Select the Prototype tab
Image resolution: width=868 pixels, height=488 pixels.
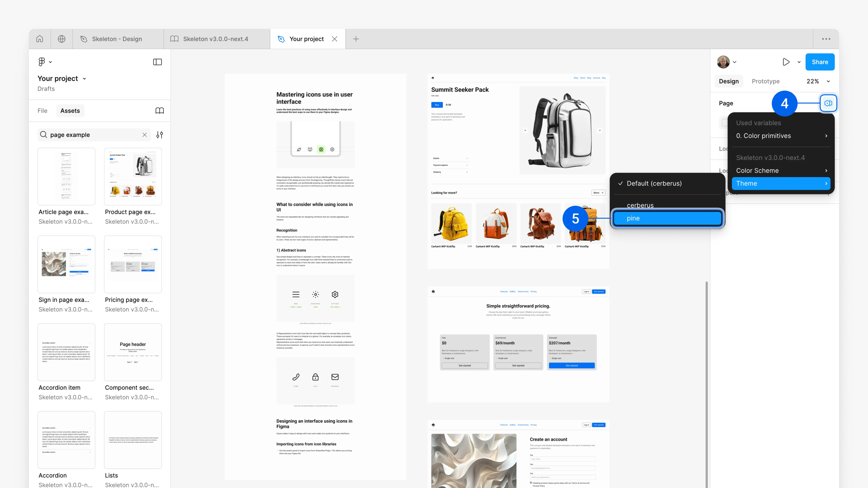click(x=765, y=81)
